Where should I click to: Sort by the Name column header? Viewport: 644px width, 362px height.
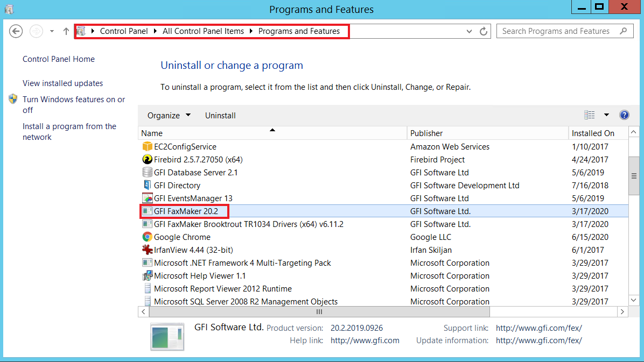pyautogui.click(x=272, y=133)
